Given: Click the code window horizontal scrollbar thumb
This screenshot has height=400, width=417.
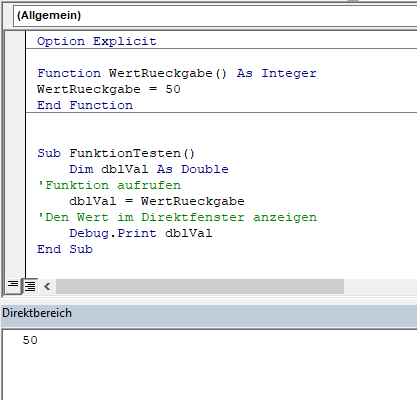Looking at the screenshot, I should coord(200,286).
